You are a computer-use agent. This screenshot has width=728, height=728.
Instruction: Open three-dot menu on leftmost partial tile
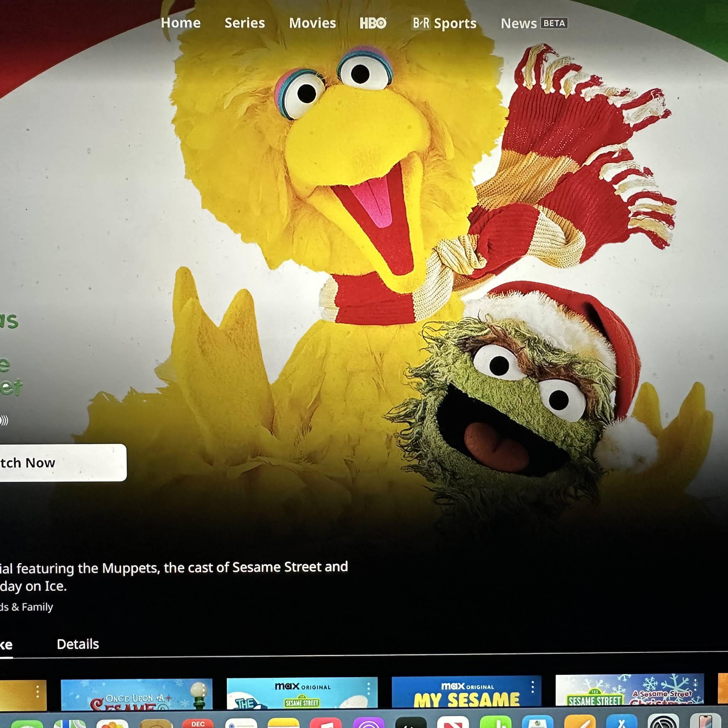pos(38,691)
